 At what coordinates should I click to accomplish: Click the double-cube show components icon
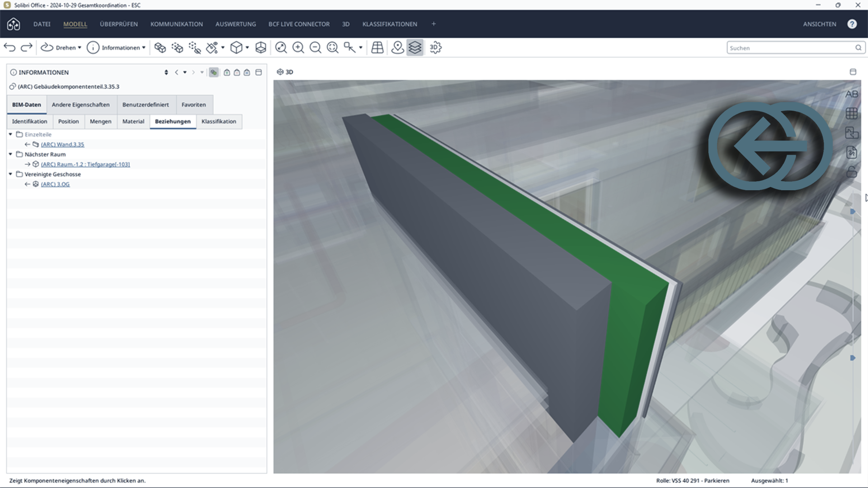(160, 47)
